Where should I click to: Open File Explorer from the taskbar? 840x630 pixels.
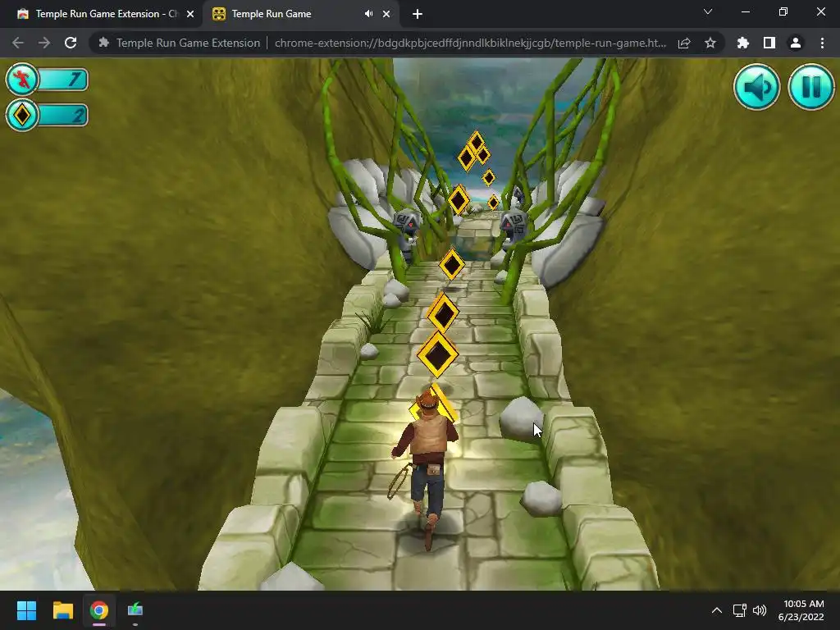pyautogui.click(x=62, y=610)
